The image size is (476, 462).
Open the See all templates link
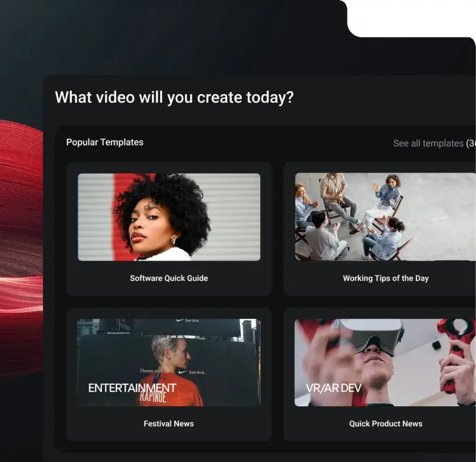428,144
